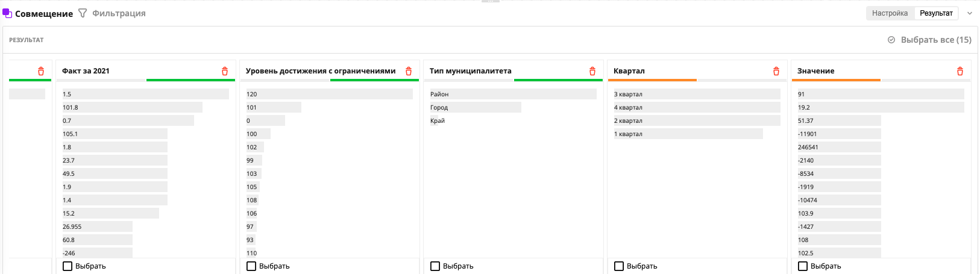Collapse panel using top-right chevron
This screenshot has height=274, width=980.
[970, 13]
